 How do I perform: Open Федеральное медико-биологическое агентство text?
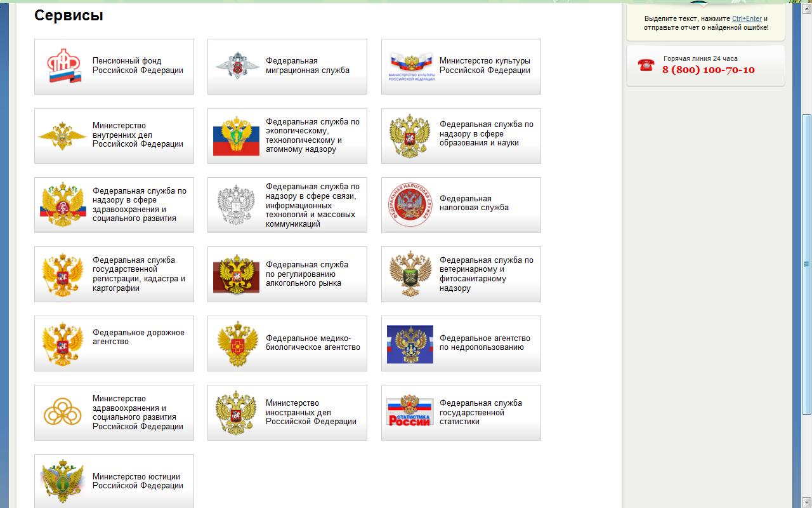(313, 343)
